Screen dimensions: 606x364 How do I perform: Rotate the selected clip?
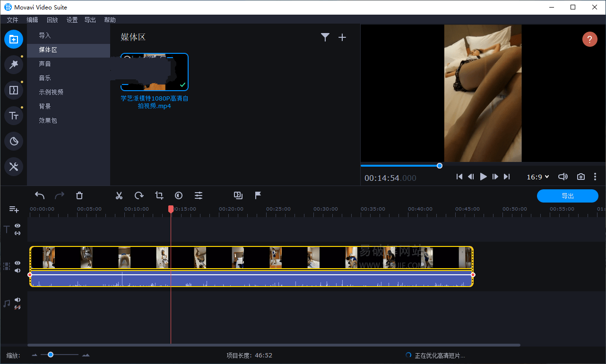click(x=139, y=195)
